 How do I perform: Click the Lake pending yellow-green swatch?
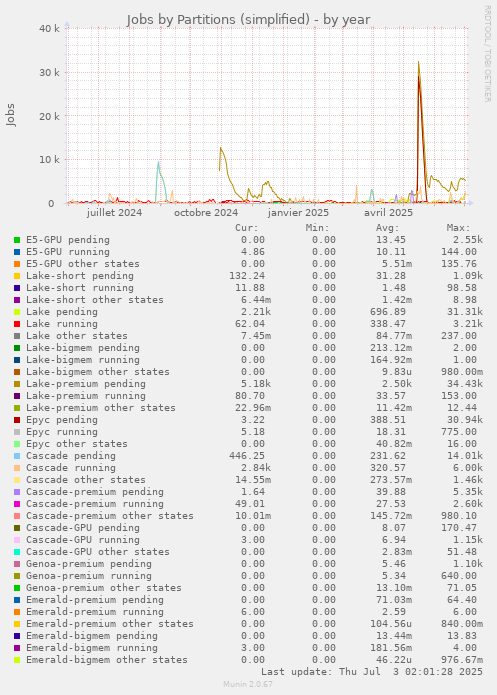pos(17,312)
